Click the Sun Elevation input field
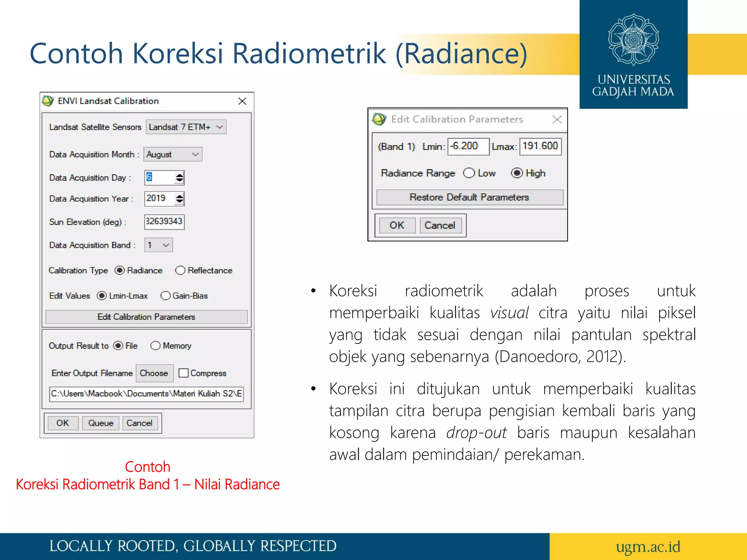747x560 pixels. (164, 222)
